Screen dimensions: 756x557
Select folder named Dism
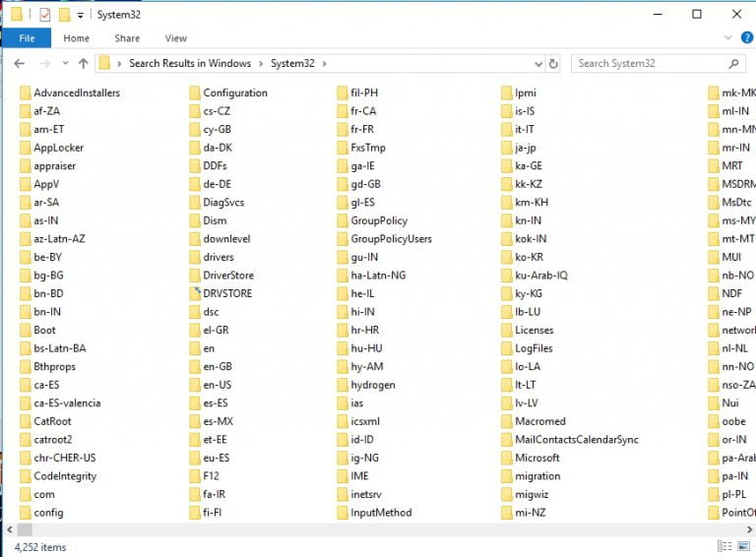click(x=209, y=220)
